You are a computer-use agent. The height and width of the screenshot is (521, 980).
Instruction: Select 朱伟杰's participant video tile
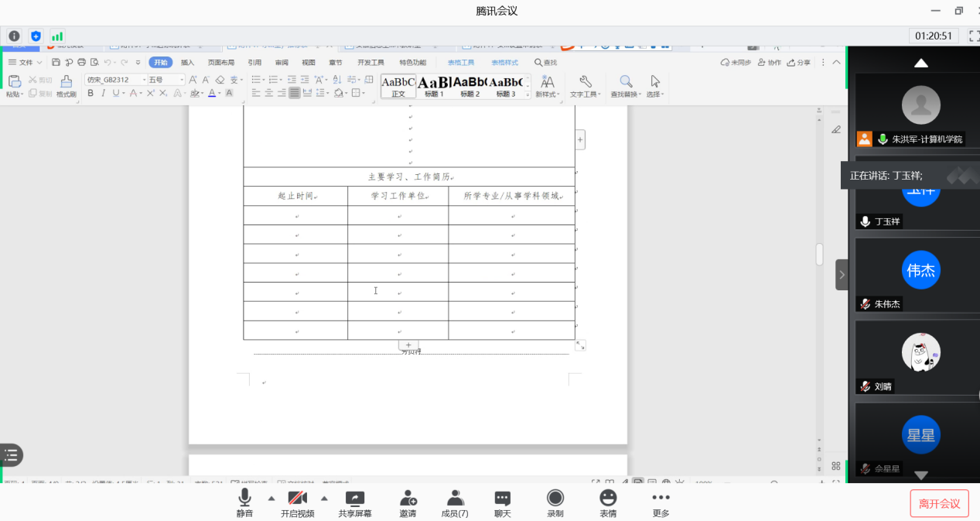pyautogui.click(x=920, y=274)
